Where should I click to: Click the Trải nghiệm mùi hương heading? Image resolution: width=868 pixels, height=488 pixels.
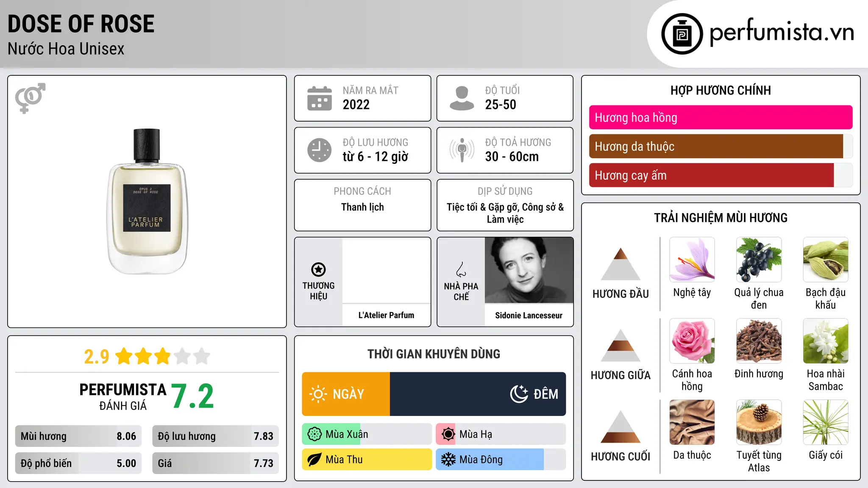pyautogui.click(x=721, y=218)
